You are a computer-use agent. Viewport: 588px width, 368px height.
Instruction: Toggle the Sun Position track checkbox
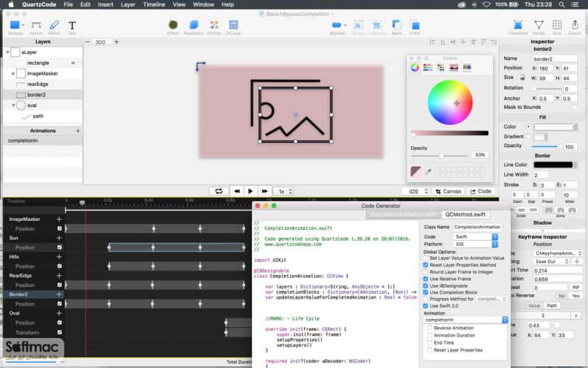coord(59,247)
